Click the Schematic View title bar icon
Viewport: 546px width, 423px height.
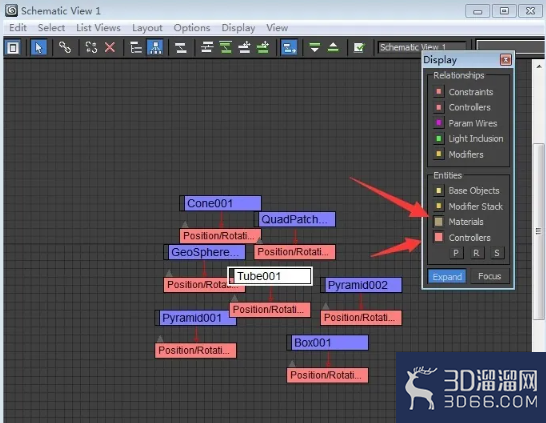tap(11, 11)
